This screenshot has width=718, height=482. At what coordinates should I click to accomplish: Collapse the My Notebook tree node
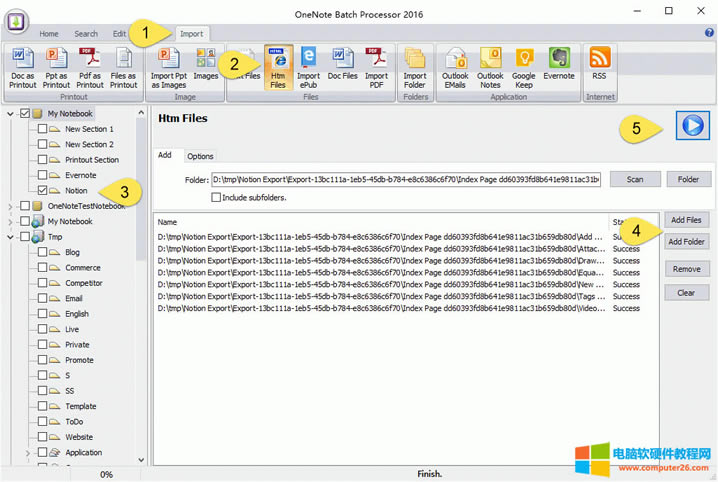coord(11,114)
